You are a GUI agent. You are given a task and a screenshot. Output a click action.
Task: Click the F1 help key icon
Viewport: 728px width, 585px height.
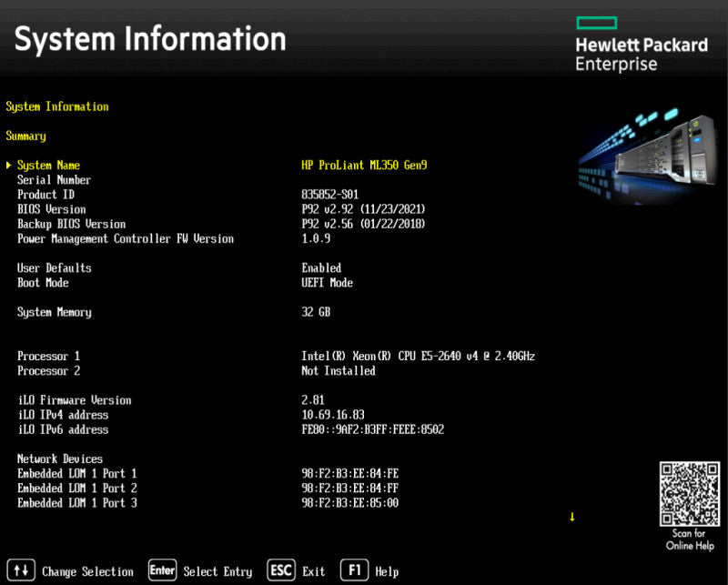355,570
